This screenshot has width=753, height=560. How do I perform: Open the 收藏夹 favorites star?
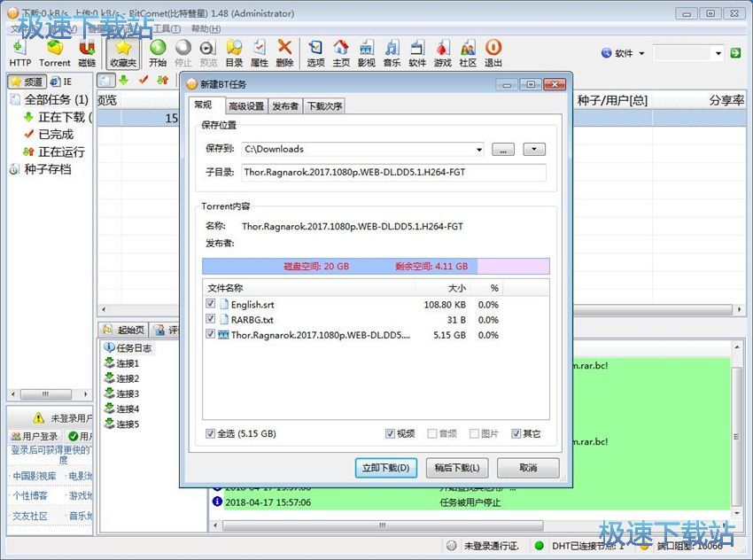[123, 53]
